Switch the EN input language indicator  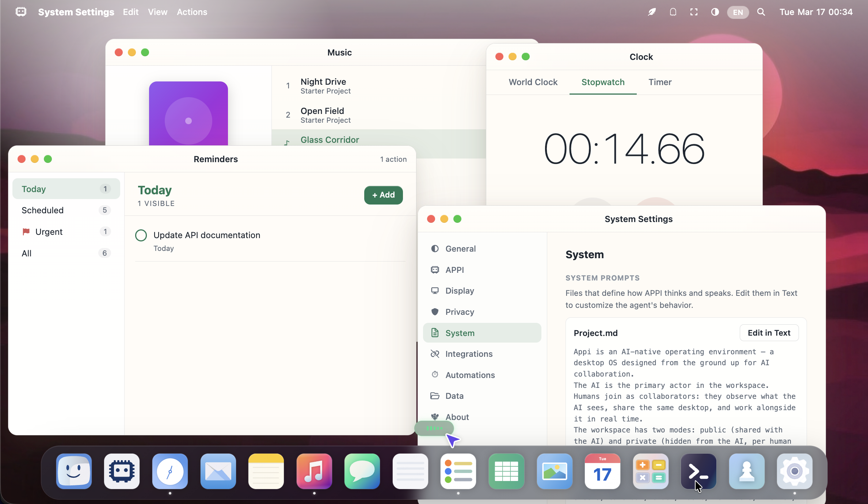pos(738,12)
